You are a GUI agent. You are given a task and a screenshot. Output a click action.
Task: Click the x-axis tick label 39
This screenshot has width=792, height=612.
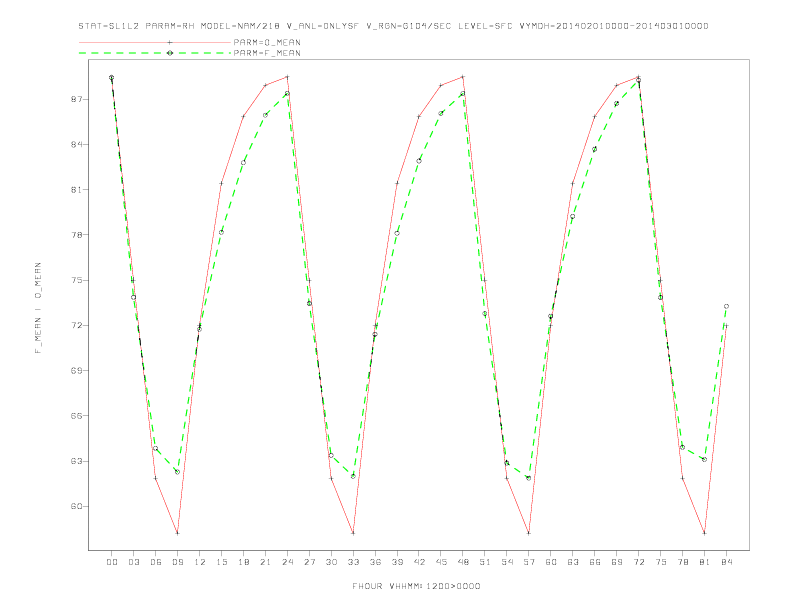click(x=397, y=562)
